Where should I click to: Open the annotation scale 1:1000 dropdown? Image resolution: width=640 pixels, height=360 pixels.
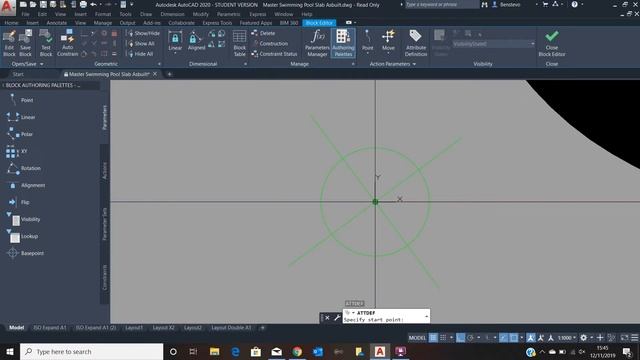click(x=567, y=338)
